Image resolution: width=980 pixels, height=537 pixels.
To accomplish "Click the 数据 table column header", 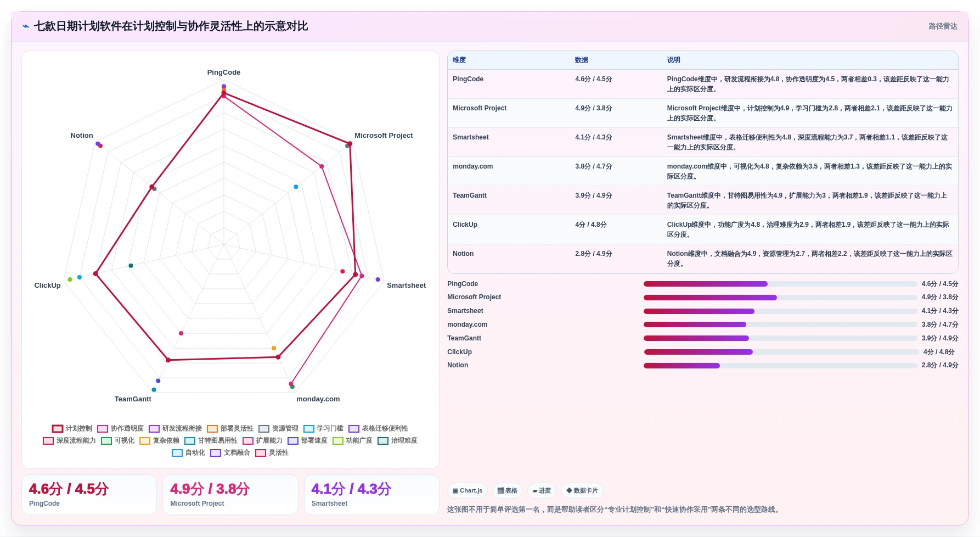I will [582, 60].
